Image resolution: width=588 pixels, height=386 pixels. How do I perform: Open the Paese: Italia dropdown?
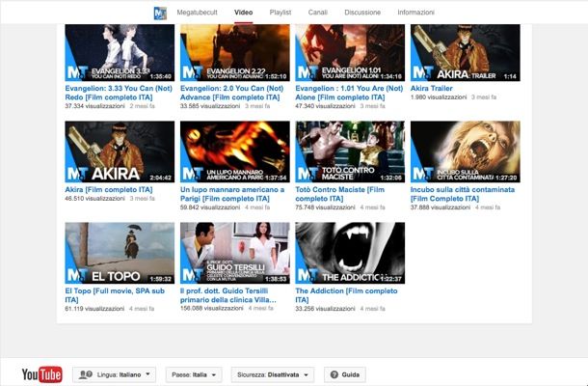[x=194, y=374]
